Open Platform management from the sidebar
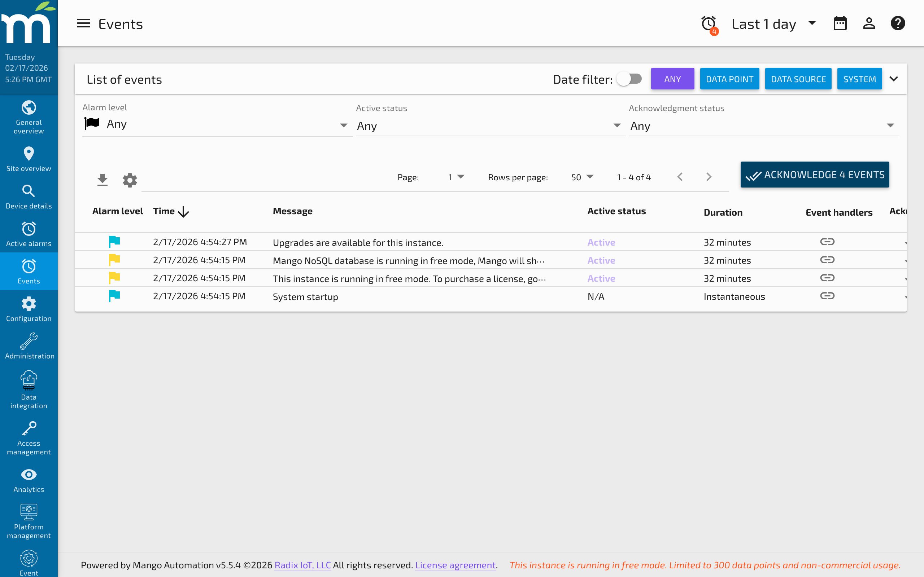 pyautogui.click(x=29, y=521)
